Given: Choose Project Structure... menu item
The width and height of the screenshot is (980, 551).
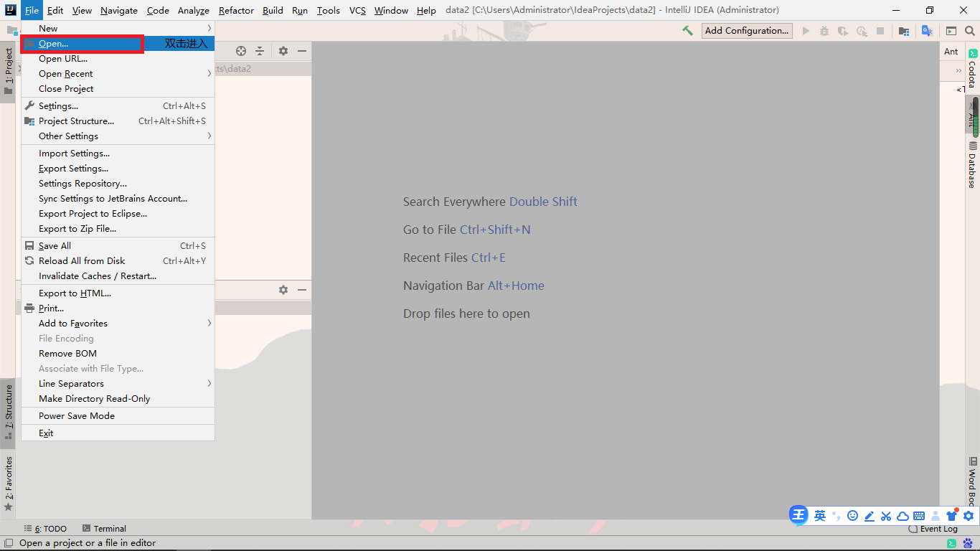Looking at the screenshot, I should click(118, 121).
